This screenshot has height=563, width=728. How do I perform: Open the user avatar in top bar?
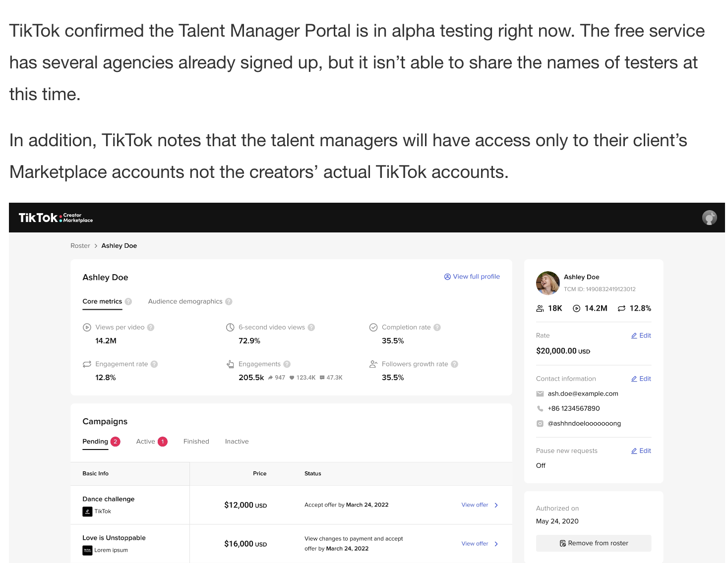coord(709,218)
